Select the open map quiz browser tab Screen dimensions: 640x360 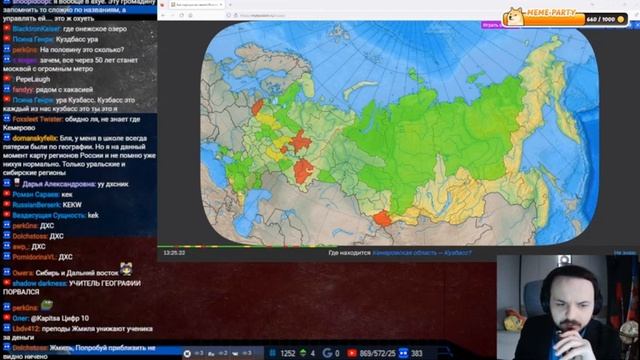pyautogui.click(x=196, y=4)
